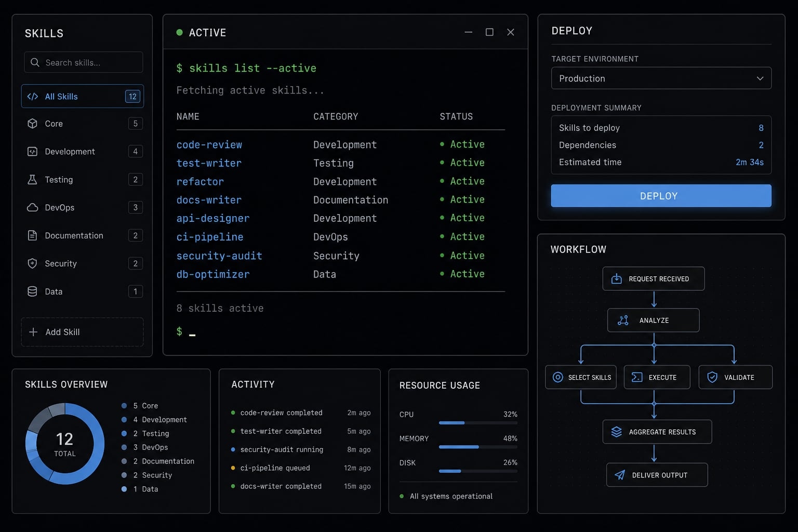This screenshot has width=798, height=532.
Task: Click the '8 skills active' summary line
Action: [x=220, y=309]
